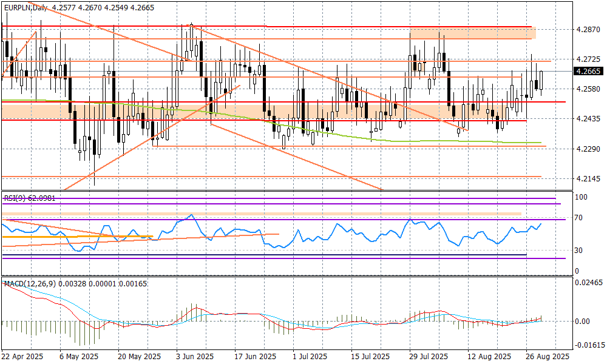
Task: Click the 17 Jun 2025 date label
Action: tap(256, 356)
